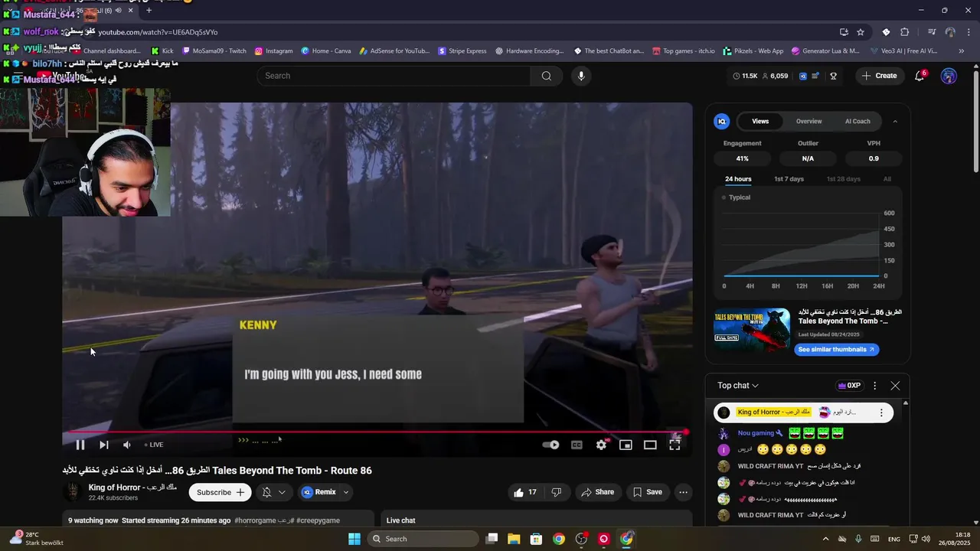Screen dimensions: 980x551
Task: Open Chrome three-dot menu
Action: [x=968, y=32]
